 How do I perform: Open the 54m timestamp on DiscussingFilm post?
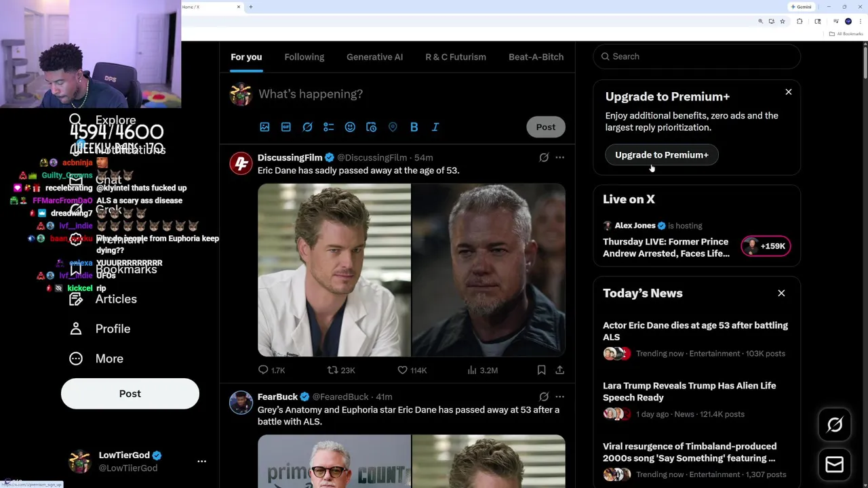pos(423,157)
